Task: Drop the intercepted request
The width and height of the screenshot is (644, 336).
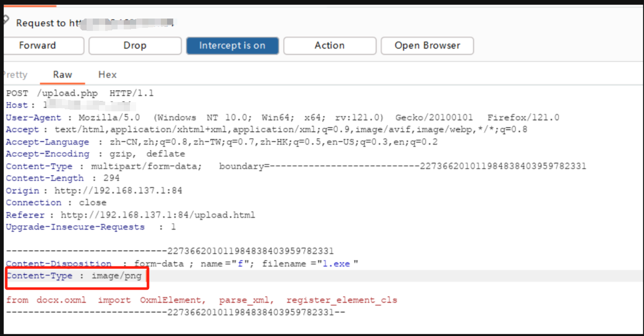Action: coord(135,45)
